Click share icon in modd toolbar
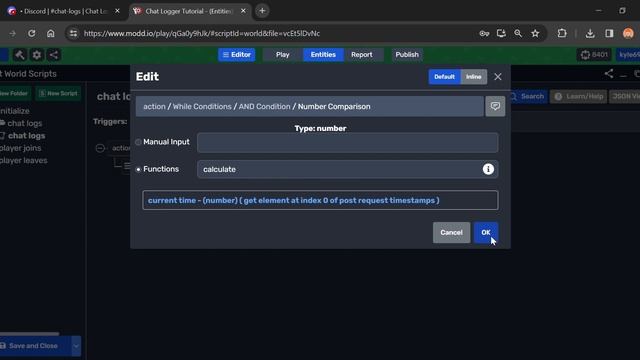Image resolution: width=640 pixels, height=360 pixels. (x=53, y=55)
